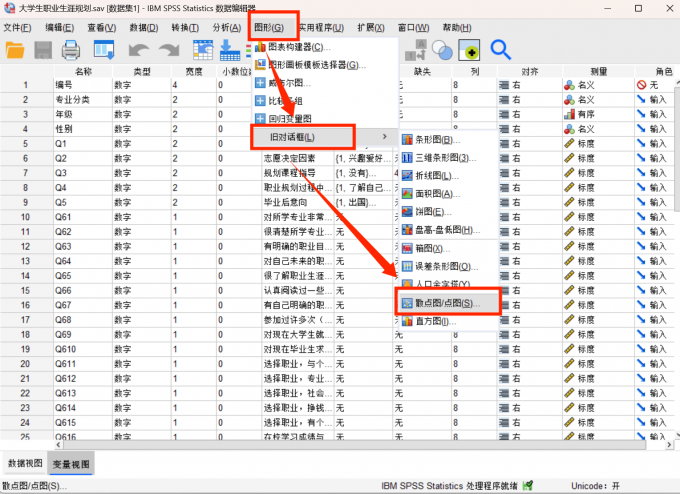Screen dimensions: 680x494
Task: Select row header number 10
Action: pos(25,217)
